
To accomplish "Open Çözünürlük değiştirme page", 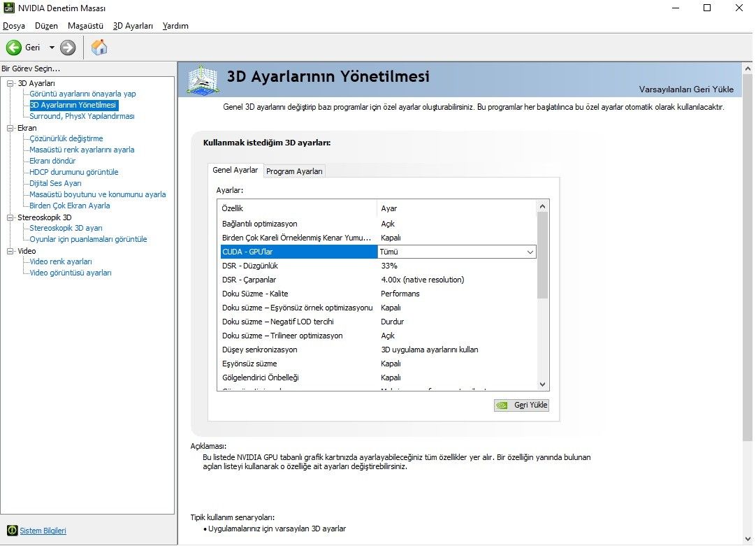I will [66, 138].
